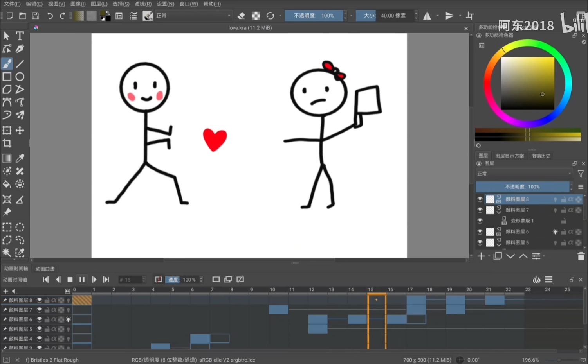Select the Bezier Curve tool
The height and width of the screenshot is (364, 588).
point(7,102)
